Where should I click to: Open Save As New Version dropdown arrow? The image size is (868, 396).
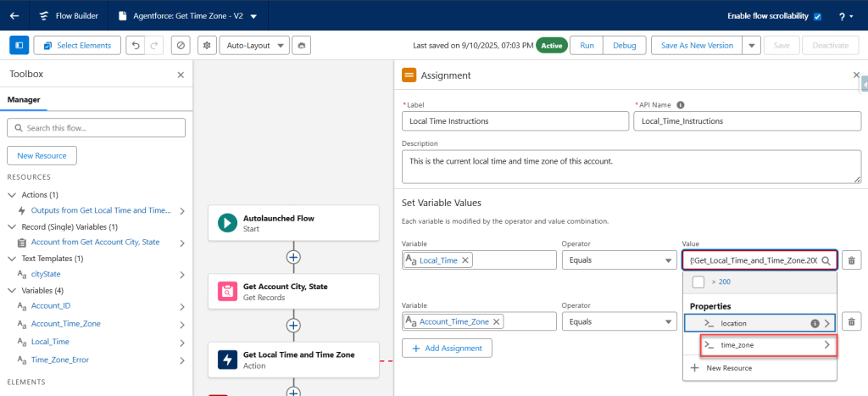tap(751, 45)
